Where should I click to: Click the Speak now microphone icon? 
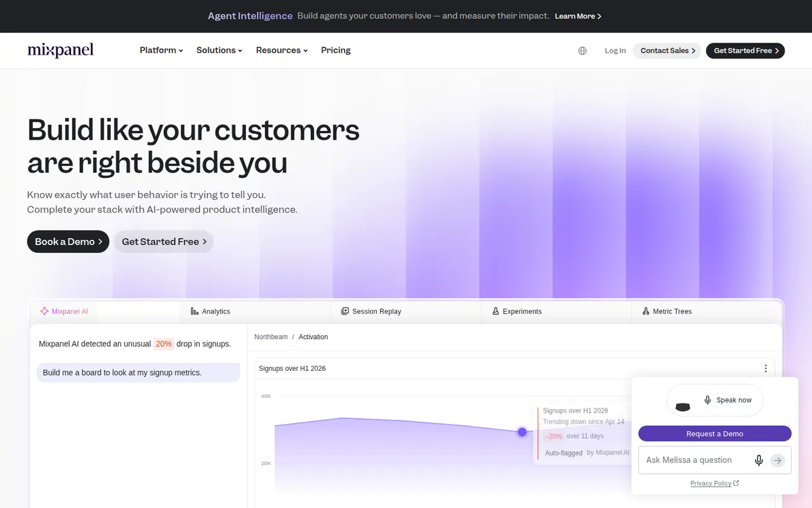click(x=708, y=400)
